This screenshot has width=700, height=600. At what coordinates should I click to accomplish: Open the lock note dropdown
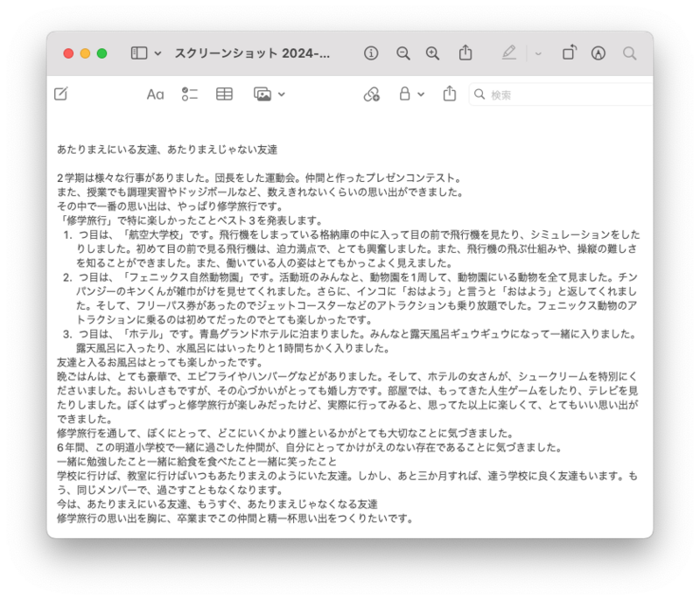(x=411, y=94)
